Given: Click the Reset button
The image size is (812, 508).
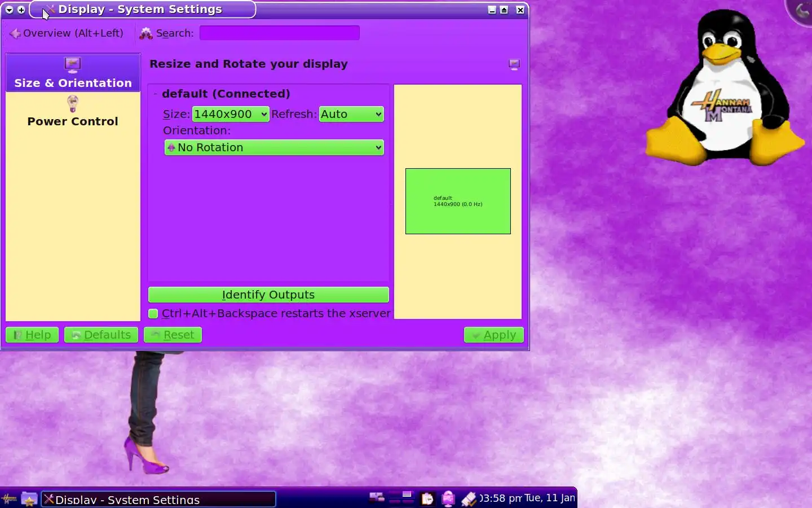Looking at the screenshot, I should click(x=173, y=335).
